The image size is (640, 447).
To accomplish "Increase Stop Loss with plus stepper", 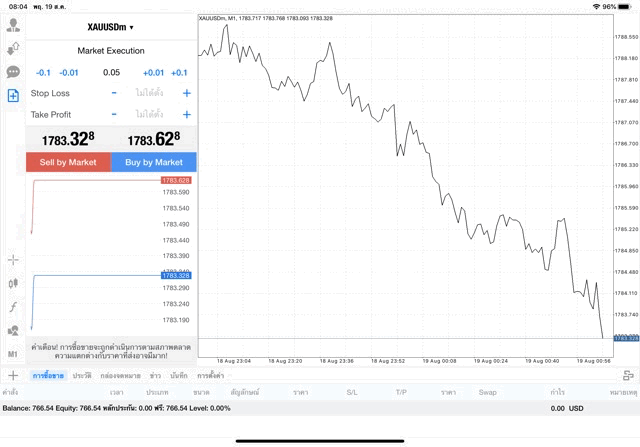I will pos(187,93).
